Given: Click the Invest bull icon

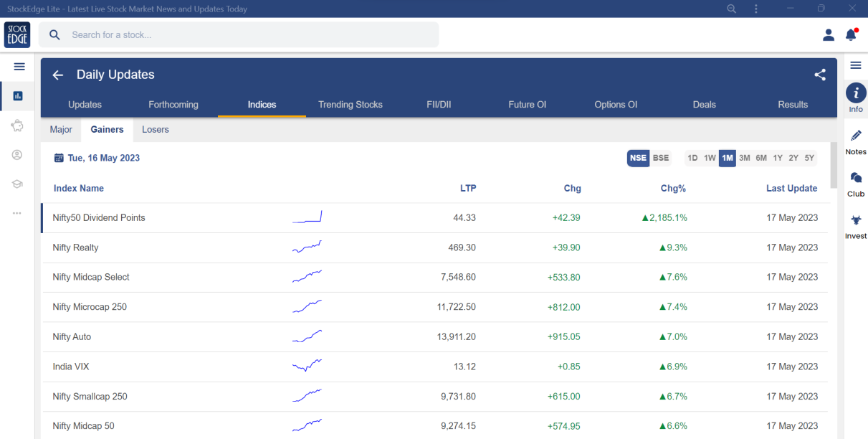Looking at the screenshot, I should coord(856,220).
